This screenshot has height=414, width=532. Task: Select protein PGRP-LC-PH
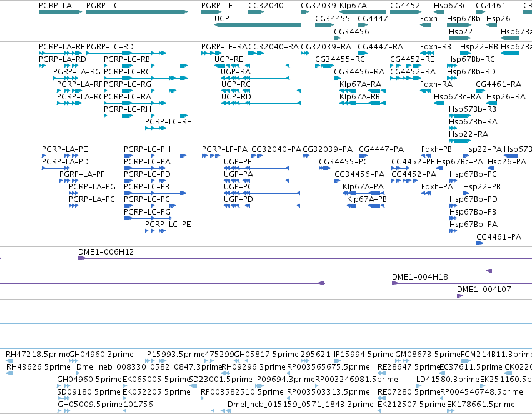[x=155, y=156]
